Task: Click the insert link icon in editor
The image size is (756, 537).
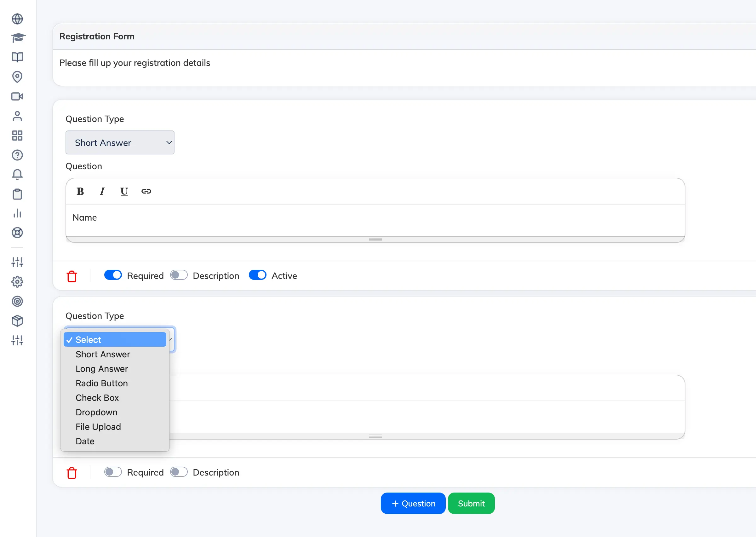Action: pos(146,191)
